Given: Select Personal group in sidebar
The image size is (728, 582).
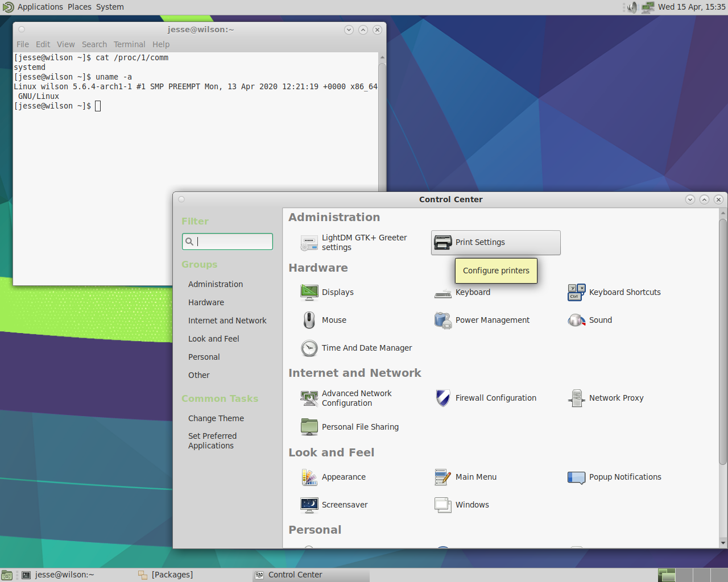Looking at the screenshot, I should (204, 357).
